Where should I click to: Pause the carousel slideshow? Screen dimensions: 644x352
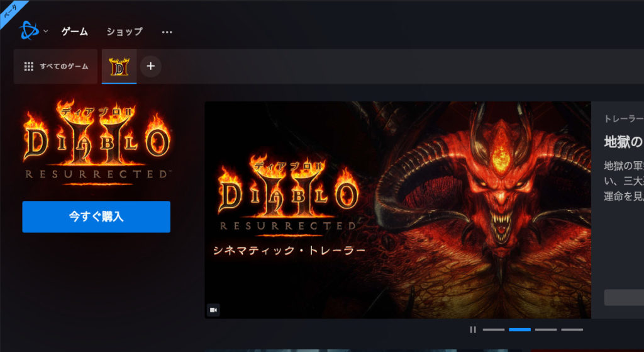(472, 329)
